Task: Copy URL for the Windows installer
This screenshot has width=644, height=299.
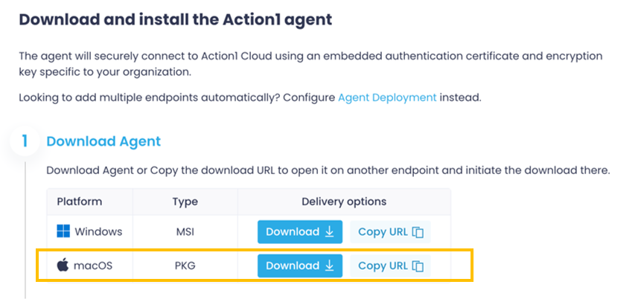Action: (x=389, y=231)
